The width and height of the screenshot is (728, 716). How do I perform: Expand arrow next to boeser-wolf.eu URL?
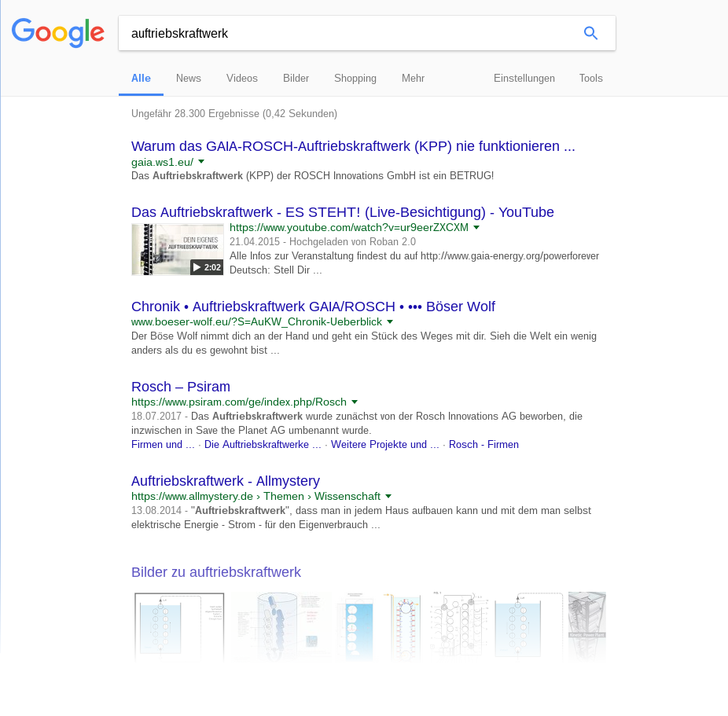coord(390,321)
